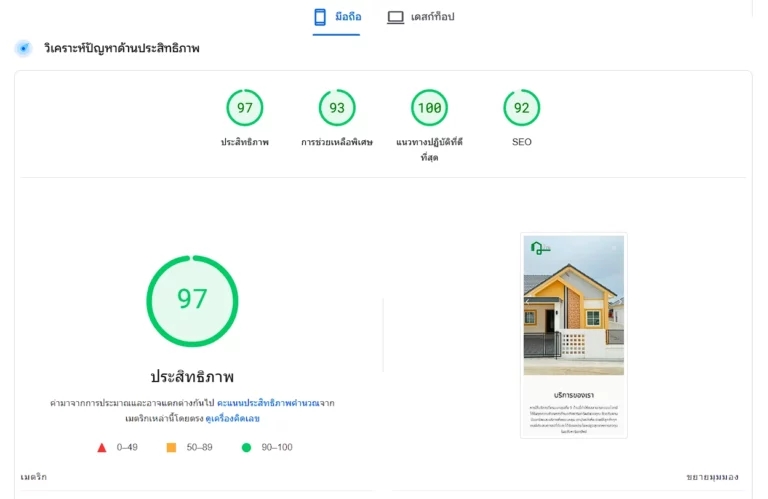This screenshot has width=768, height=499.
Task: Select the 100 best practices score gauge
Action: point(429,108)
